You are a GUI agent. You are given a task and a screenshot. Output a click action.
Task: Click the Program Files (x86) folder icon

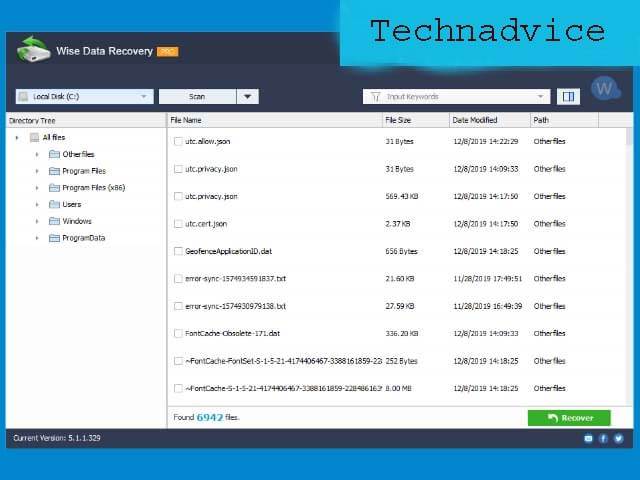54,187
